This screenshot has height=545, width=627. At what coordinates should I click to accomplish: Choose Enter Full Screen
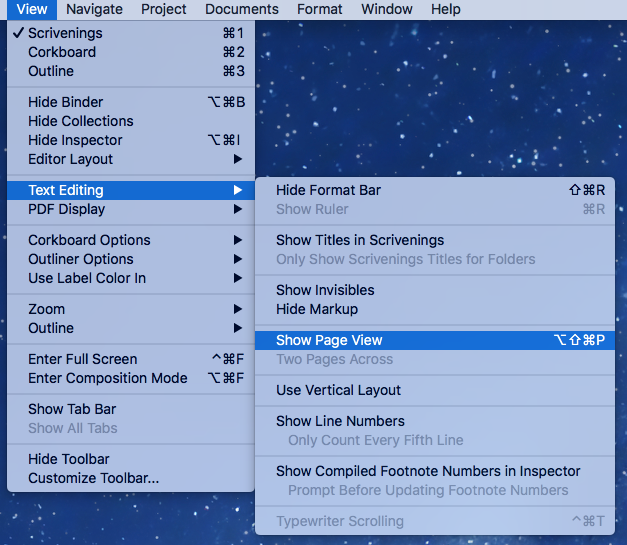click(131, 359)
